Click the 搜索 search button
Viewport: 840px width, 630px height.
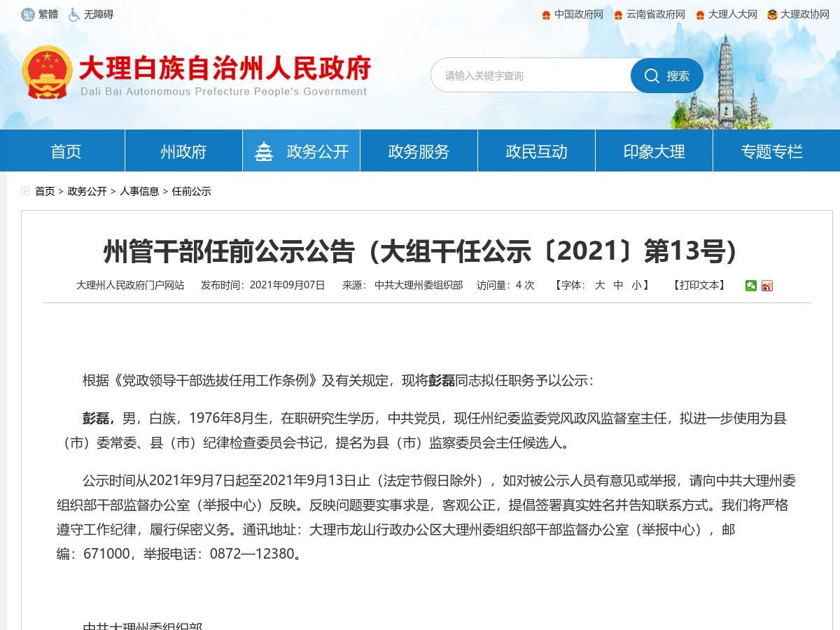pos(667,76)
